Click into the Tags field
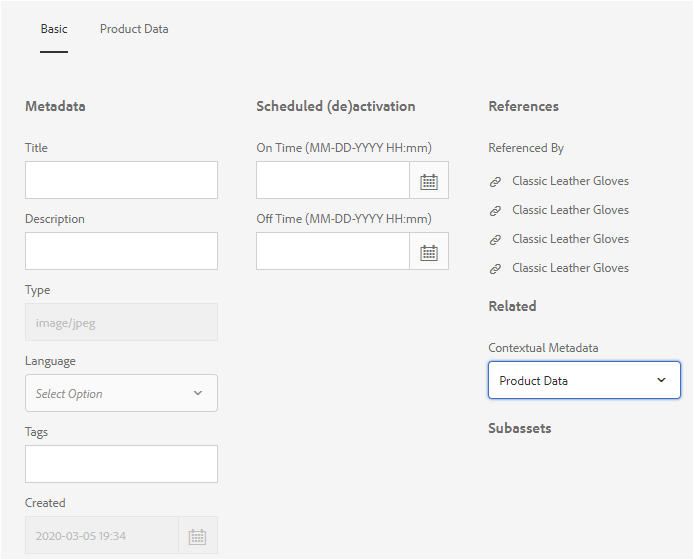694x560 pixels. point(121,464)
